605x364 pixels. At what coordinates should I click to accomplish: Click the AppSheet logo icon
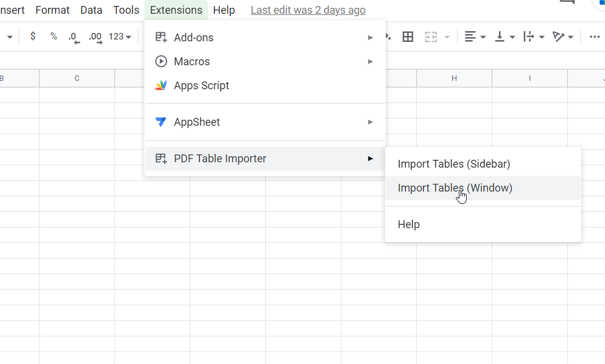pos(161,122)
